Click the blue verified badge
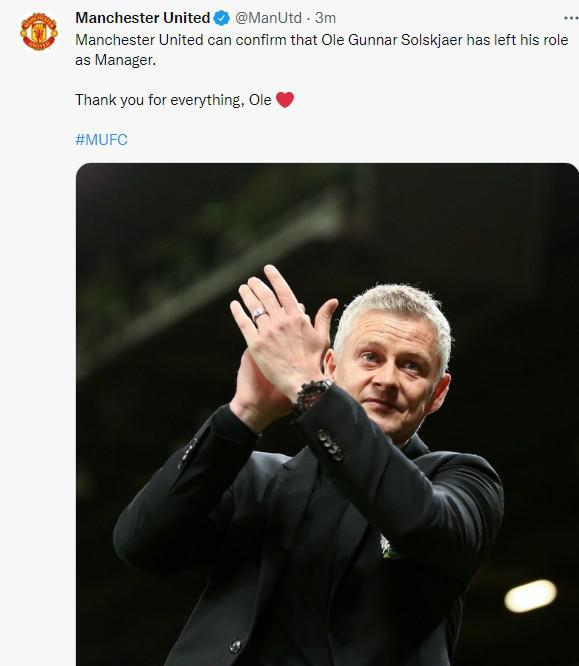Viewport: 579px width, 666px height. pyautogui.click(x=222, y=18)
